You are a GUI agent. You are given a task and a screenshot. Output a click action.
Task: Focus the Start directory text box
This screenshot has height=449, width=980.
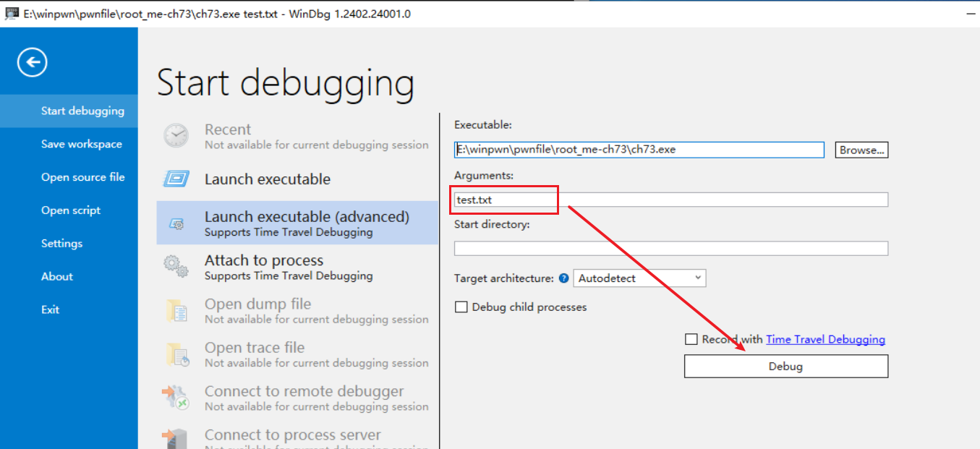tap(670, 249)
